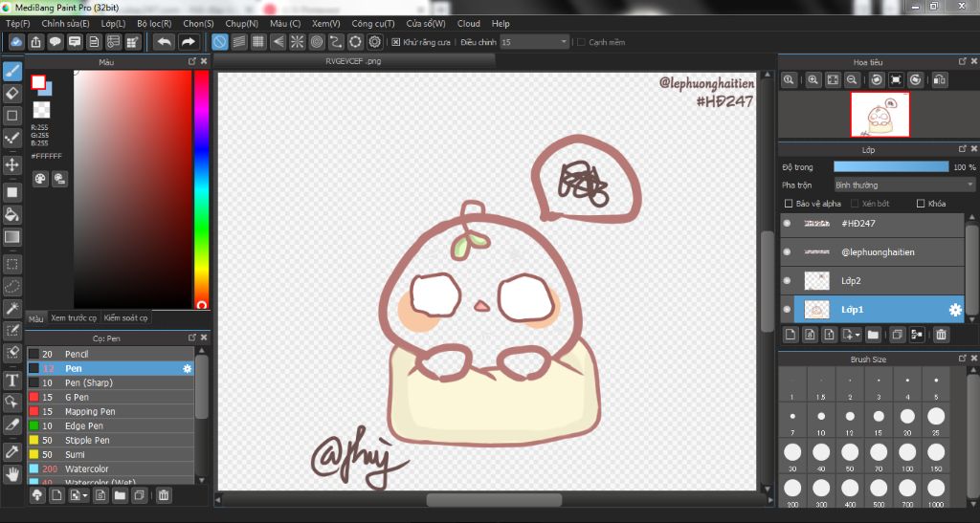Open the Help menu
This screenshot has width=980, height=523.
coord(501,24)
